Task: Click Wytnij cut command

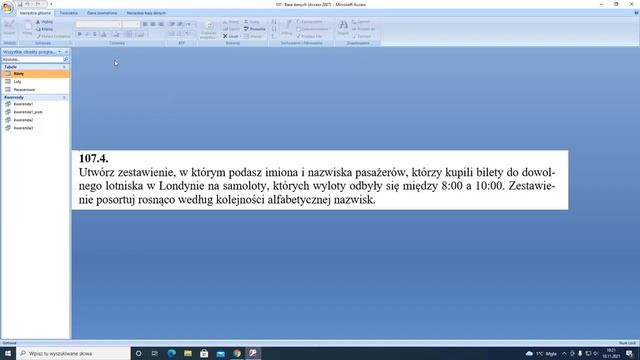Action: point(44,22)
